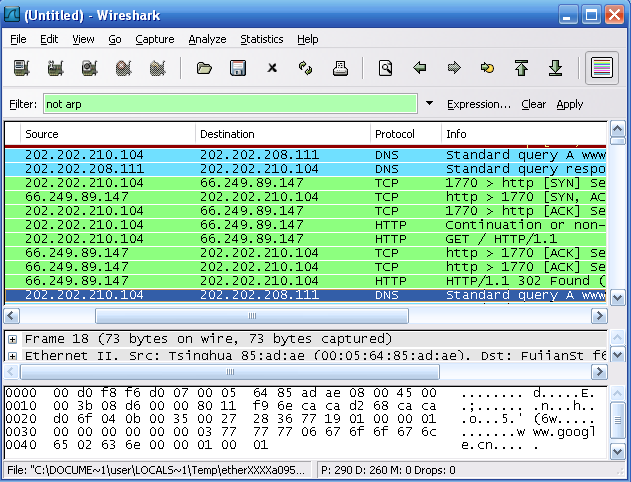The width and height of the screenshot is (631, 482).
Task: Reload the capture file icon
Action: 306,68
